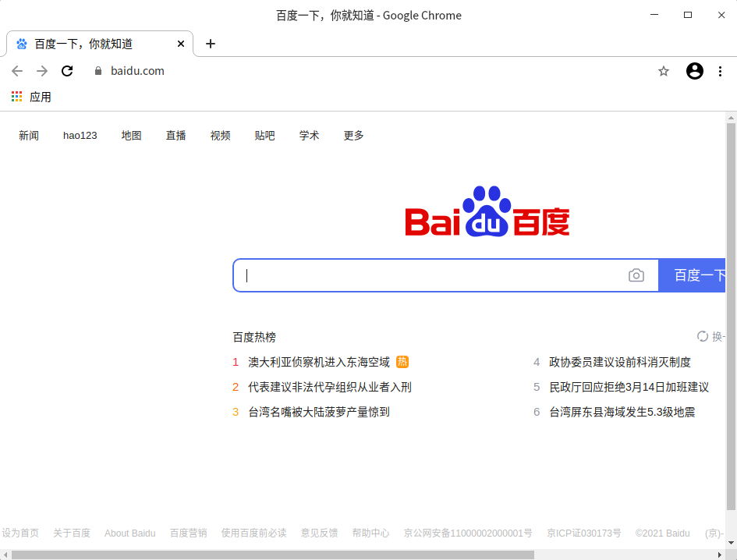
Task: Click the 设为首页 footer link
Action: click(x=20, y=533)
